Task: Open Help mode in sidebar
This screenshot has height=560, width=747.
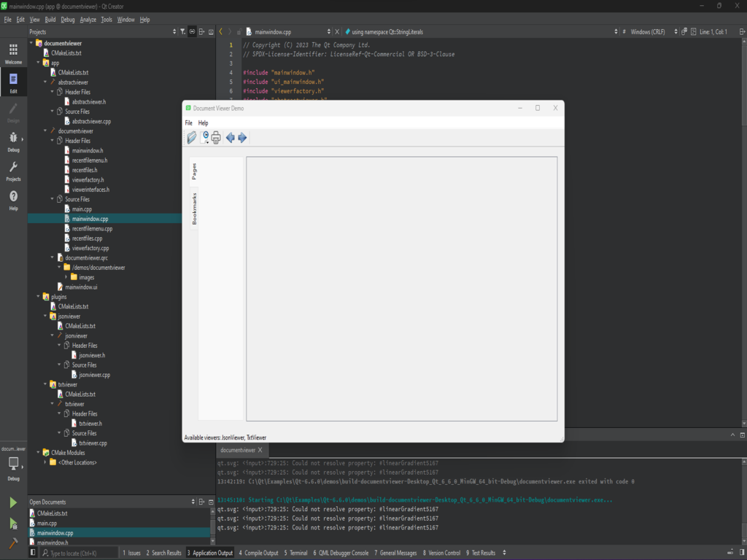Action: point(13,201)
